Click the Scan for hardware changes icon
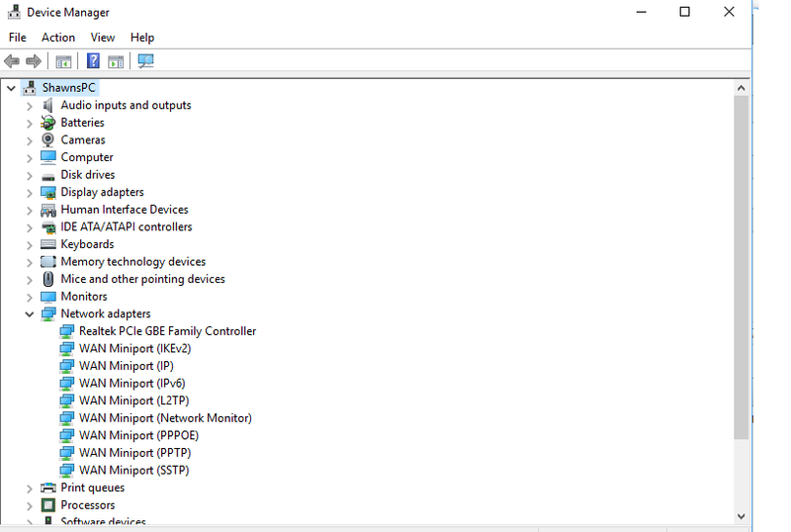The width and height of the screenshot is (791, 532). (145, 61)
